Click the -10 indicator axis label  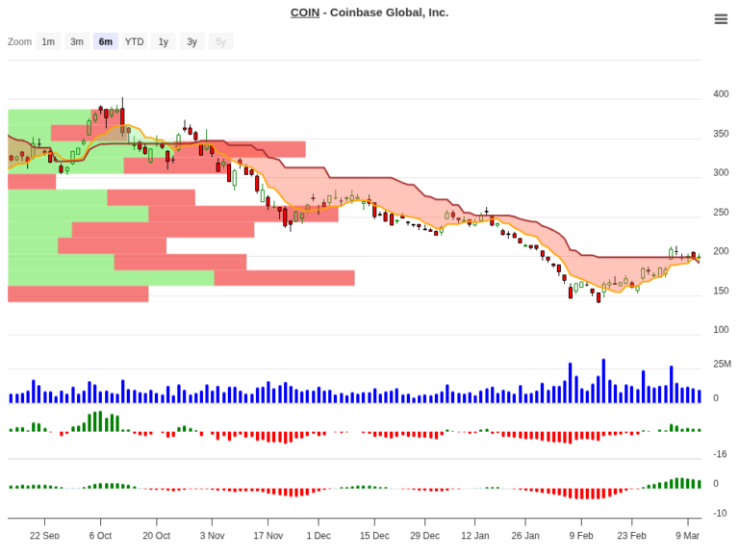[720, 513]
